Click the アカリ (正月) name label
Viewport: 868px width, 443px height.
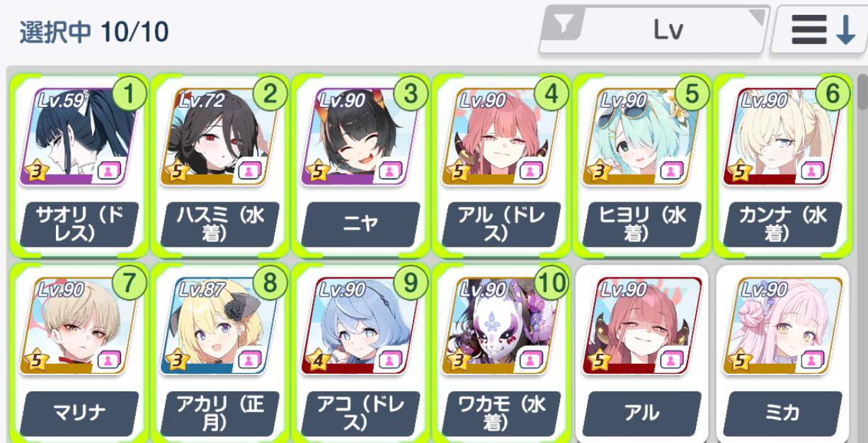219,413
